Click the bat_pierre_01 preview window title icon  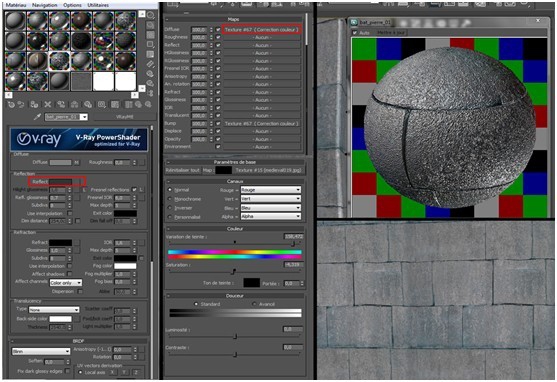[354, 22]
